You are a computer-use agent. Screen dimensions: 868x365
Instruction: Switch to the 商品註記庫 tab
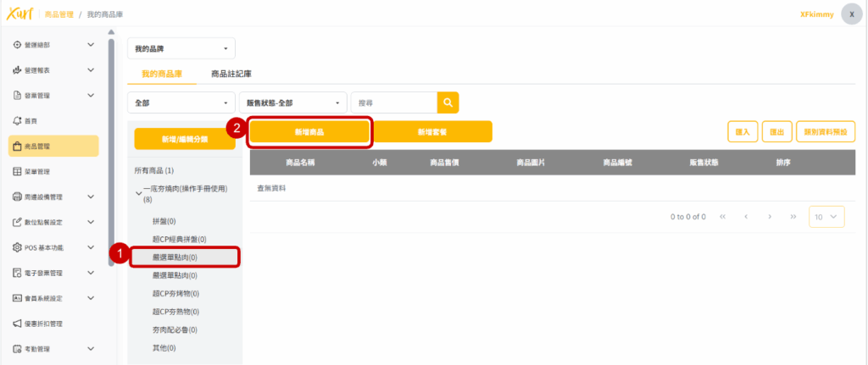click(x=231, y=74)
